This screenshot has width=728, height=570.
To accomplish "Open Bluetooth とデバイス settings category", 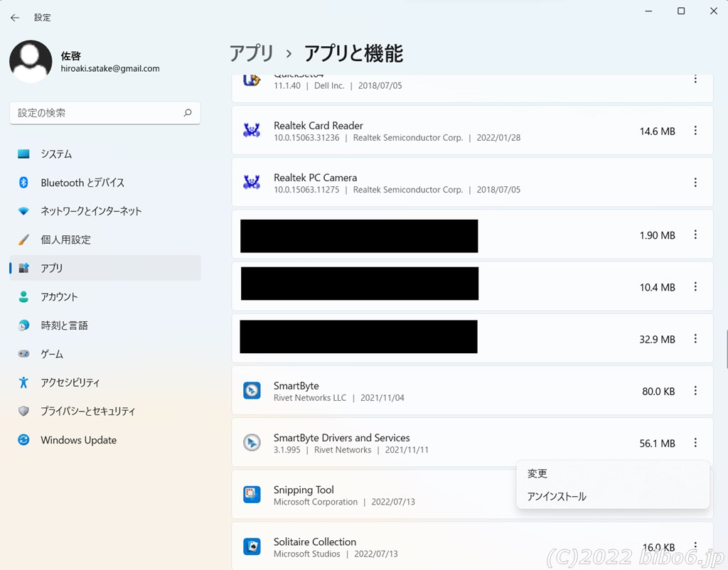I will [105, 183].
